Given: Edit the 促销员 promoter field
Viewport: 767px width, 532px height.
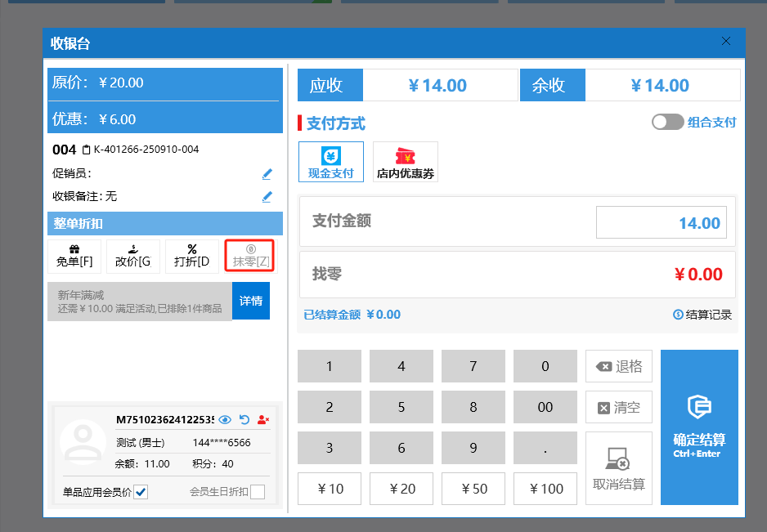Looking at the screenshot, I should coord(267,173).
